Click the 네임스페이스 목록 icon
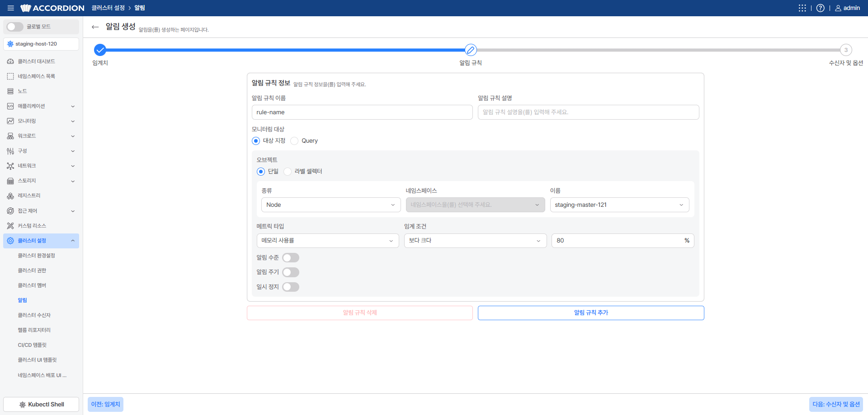 [x=10, y=76]
